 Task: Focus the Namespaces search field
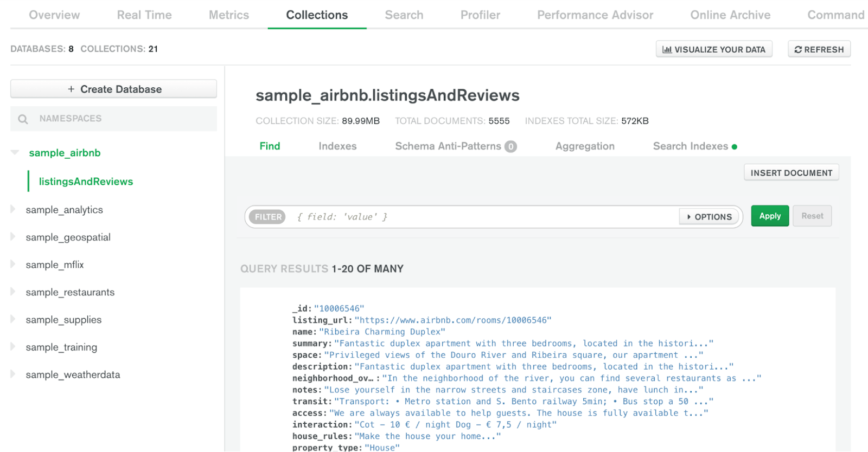point(113,119)
